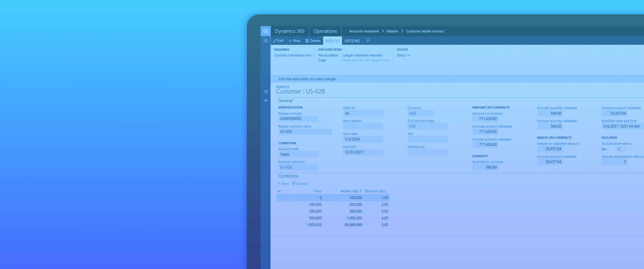Click the search magnifier in action bar
The height and width of the screenshot is (269, 644).
(x=368, y=40)
